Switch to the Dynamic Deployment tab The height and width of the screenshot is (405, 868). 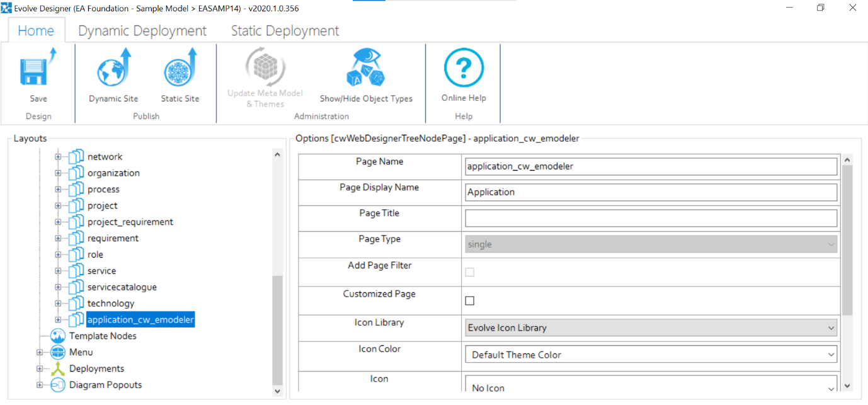pos(142,31)
